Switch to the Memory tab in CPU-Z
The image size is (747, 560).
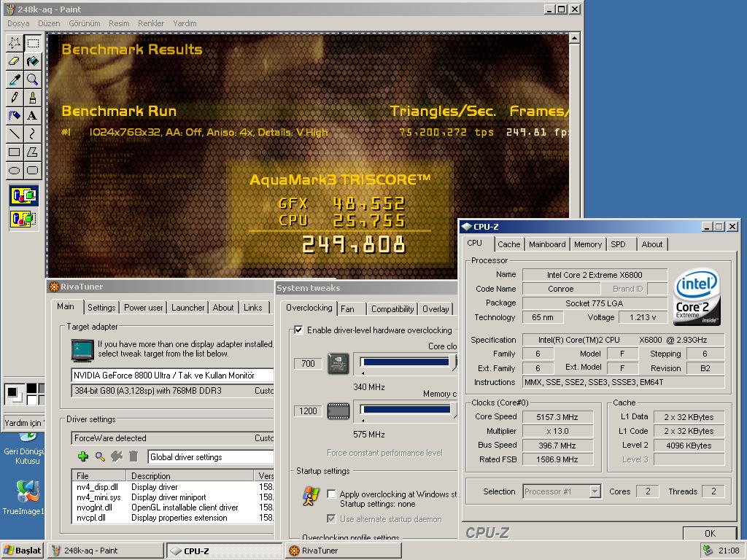(587, 244)
